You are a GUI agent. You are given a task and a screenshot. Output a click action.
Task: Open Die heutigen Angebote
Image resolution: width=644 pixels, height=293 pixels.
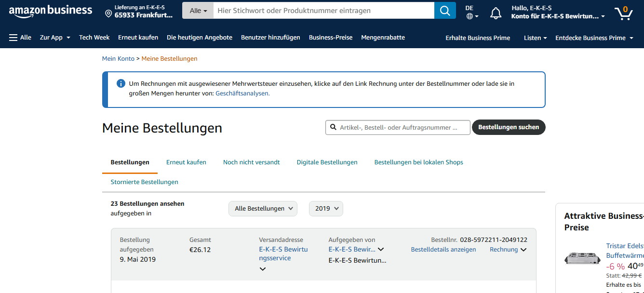pos(200,38)
